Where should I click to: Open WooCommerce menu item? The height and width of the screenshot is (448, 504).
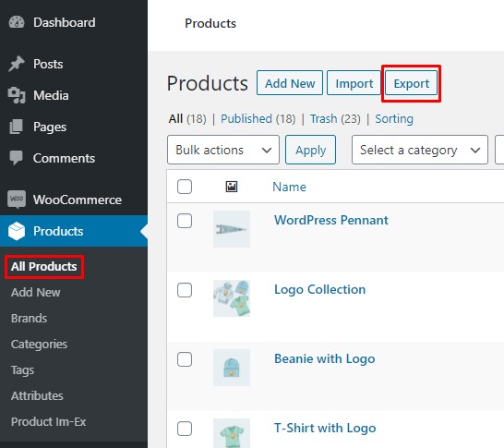(x=74, y=200)
